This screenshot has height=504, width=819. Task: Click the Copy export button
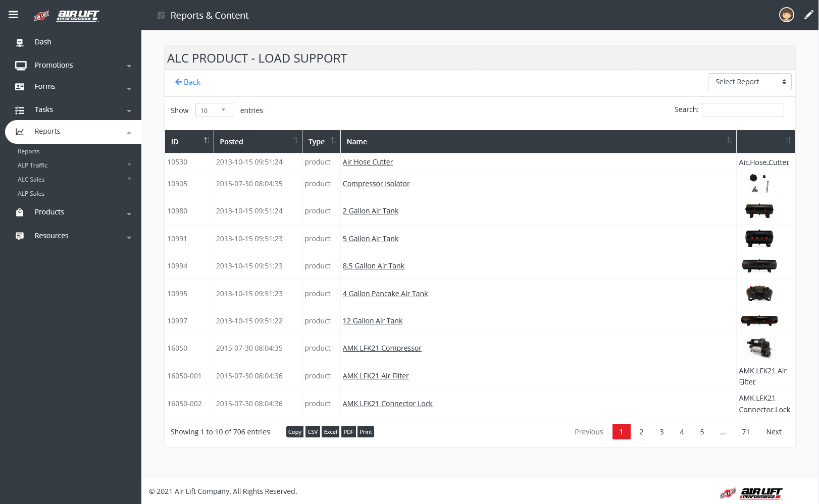[x=295, y=432]
